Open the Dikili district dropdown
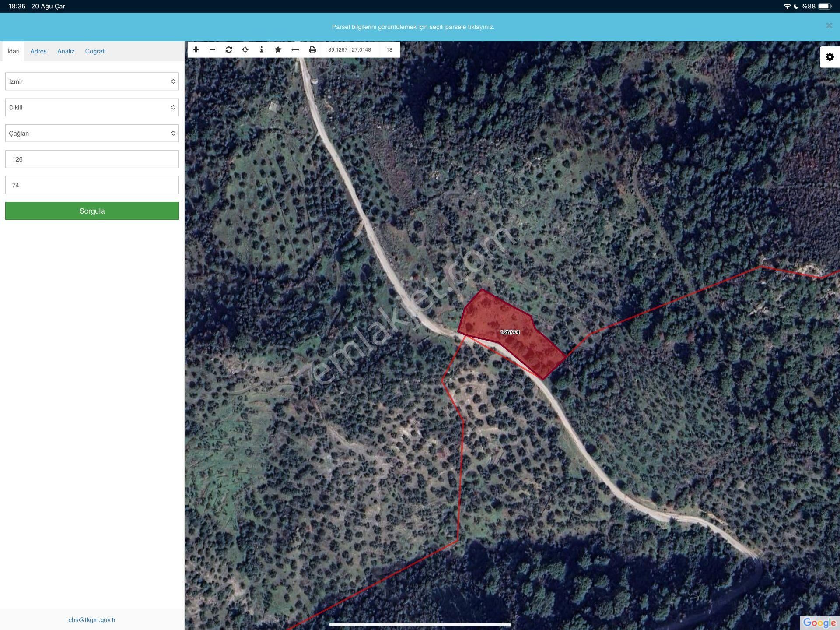 (x=92, y=107)
